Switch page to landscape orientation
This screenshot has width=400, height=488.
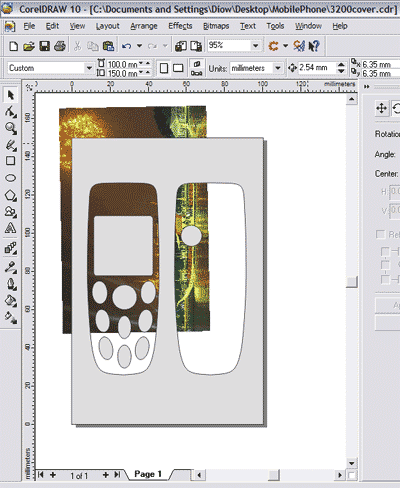[178, 68]
